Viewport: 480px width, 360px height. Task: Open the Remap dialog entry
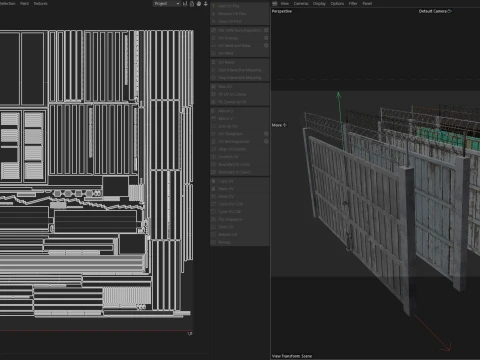240,242
